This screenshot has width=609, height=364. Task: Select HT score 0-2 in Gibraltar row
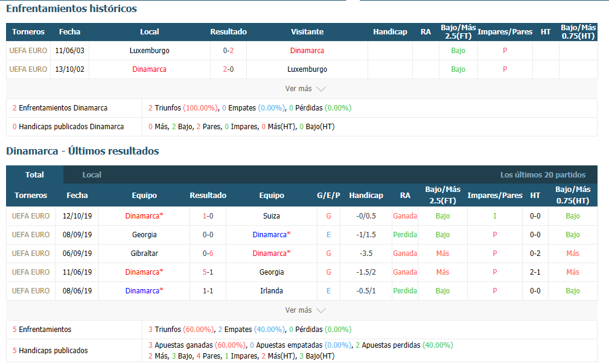535,254
